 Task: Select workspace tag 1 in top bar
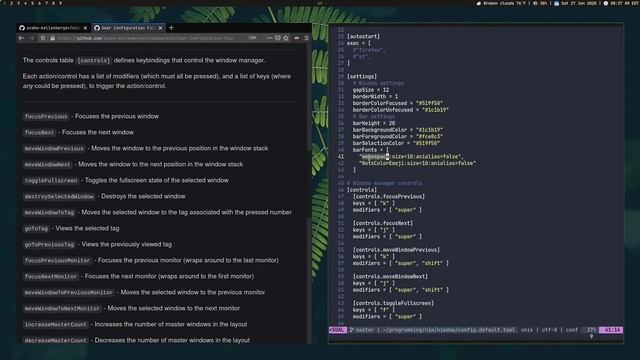pyautogui.click(x=4, y=3)
